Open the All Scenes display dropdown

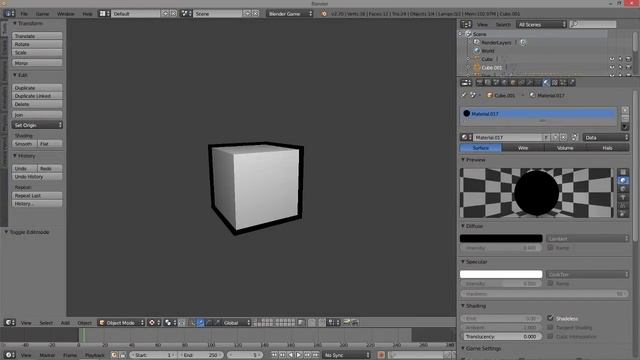[x=541, y=24]
